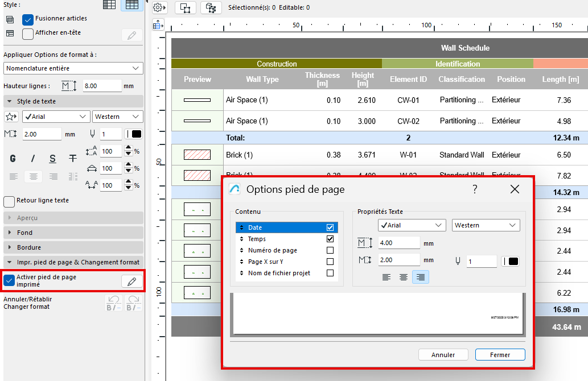Click the Fermer button
Image resolution: width=588 pixels, height=381 pixels.
500,355
